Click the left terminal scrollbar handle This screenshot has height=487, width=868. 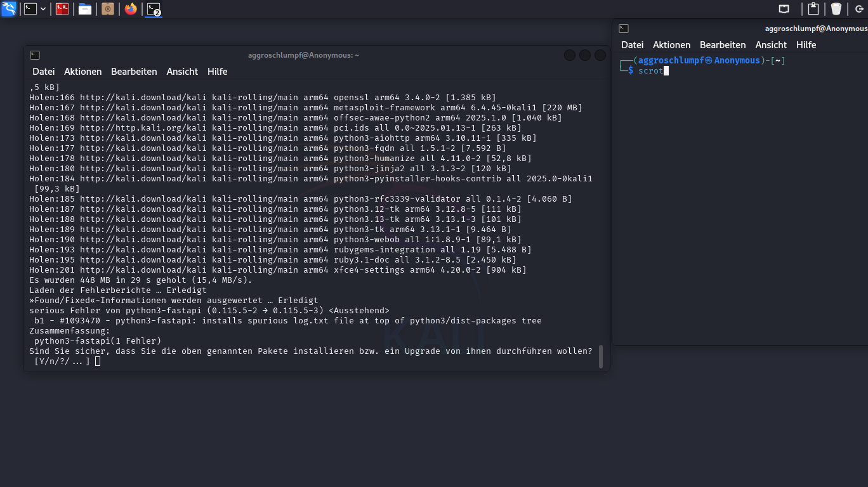600,356
